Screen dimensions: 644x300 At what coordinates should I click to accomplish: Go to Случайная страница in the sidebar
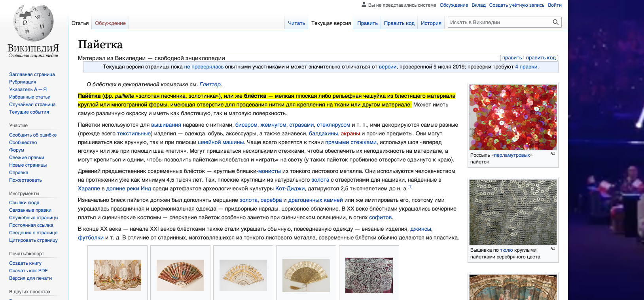click(32, 104)
